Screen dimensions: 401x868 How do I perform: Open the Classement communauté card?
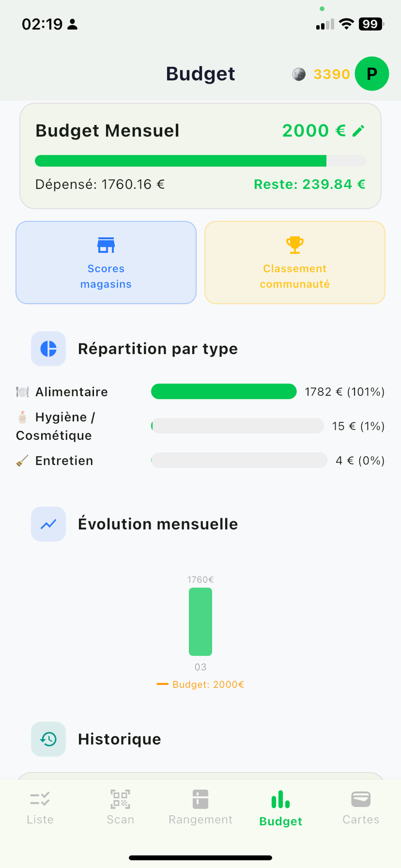click(x=294, y=263)
